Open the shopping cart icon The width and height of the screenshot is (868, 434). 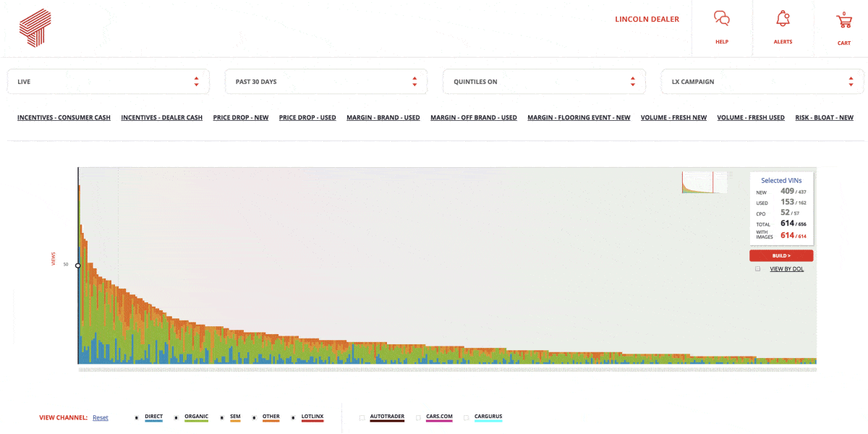coord(843,20)
